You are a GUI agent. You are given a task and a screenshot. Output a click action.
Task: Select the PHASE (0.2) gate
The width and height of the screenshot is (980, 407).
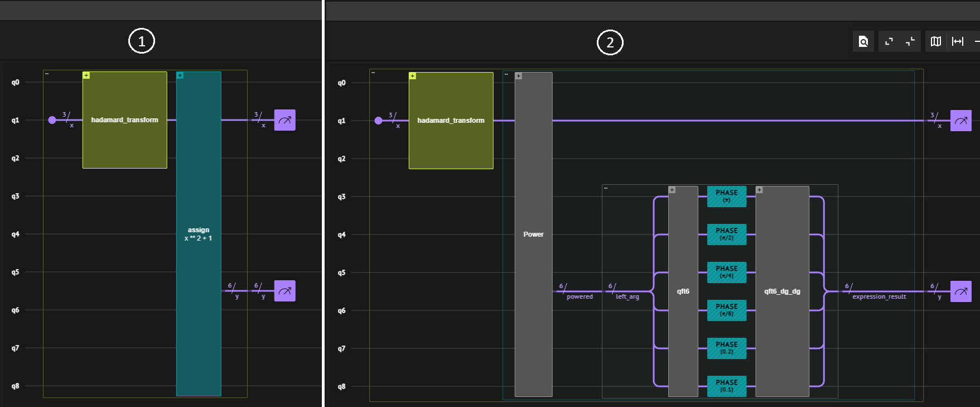tap(727, 348)
